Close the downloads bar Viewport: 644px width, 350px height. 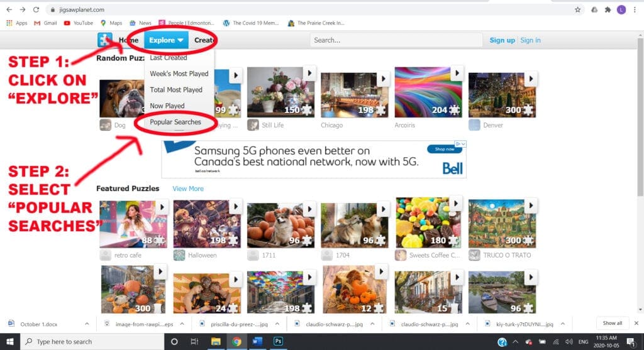[x=636, y=324]
